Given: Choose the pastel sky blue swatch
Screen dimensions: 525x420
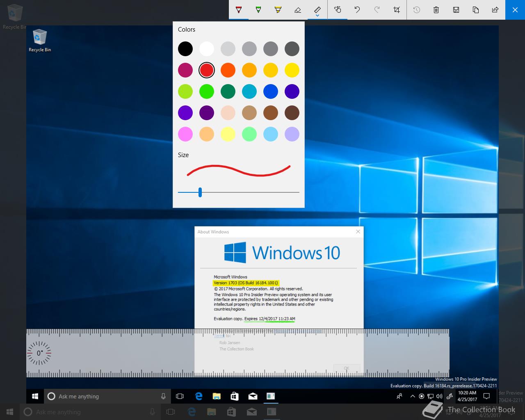Looking at the screenshot, I should pyautogui.click(x=271, y=134).
